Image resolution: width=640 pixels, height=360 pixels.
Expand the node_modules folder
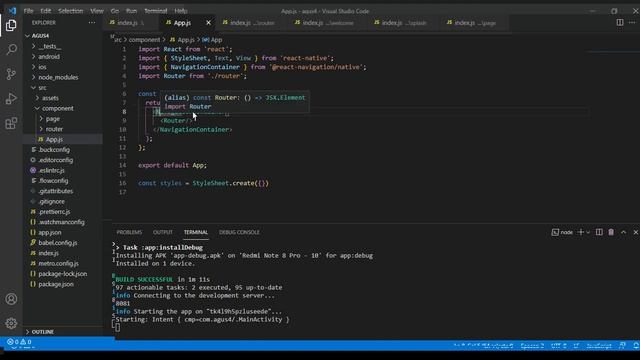point(62,77)
